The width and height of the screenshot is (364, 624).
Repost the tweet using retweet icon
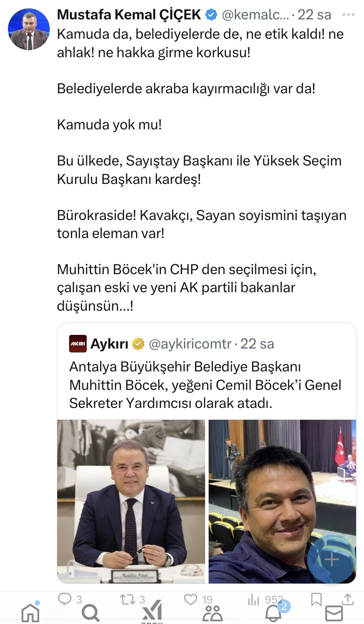coord(128,598)
